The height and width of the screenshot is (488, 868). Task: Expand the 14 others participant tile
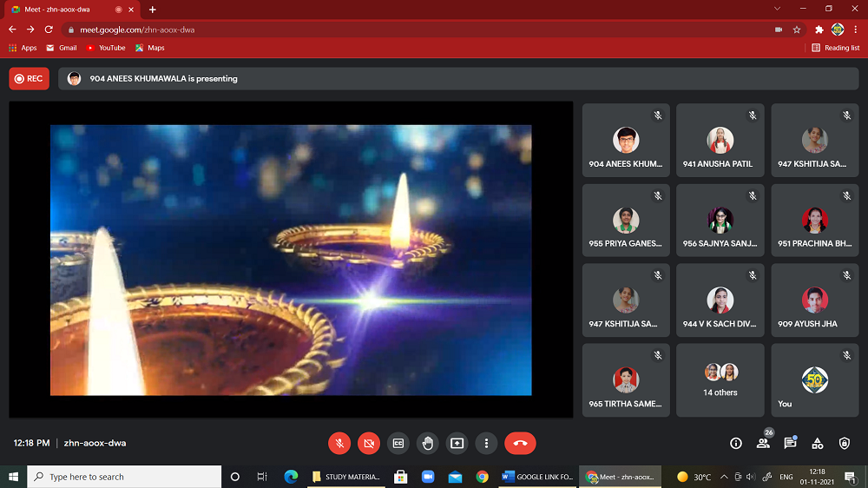coord(720,379)
